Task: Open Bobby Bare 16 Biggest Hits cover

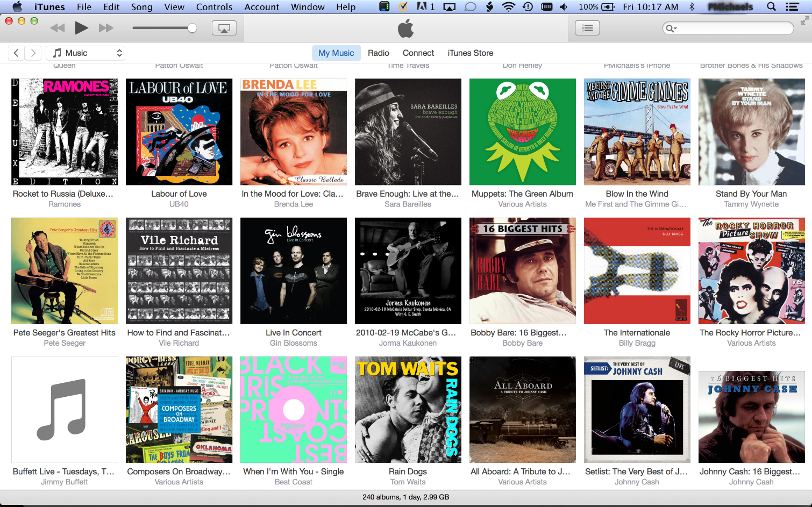Action: point(523,270)
